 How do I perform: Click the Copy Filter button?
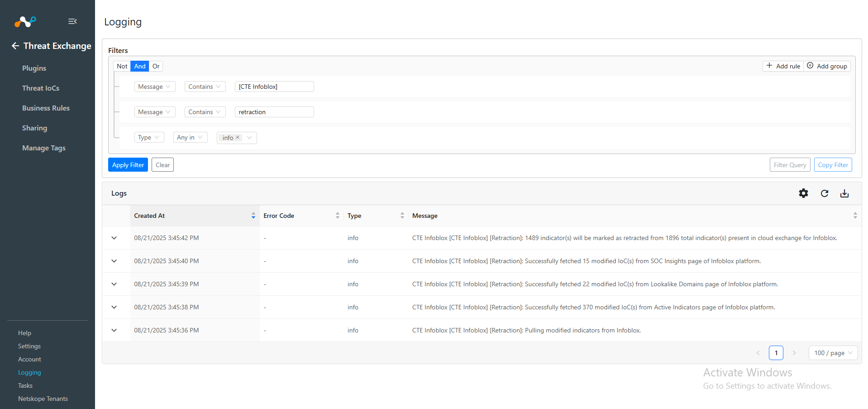tap(833, 165)
